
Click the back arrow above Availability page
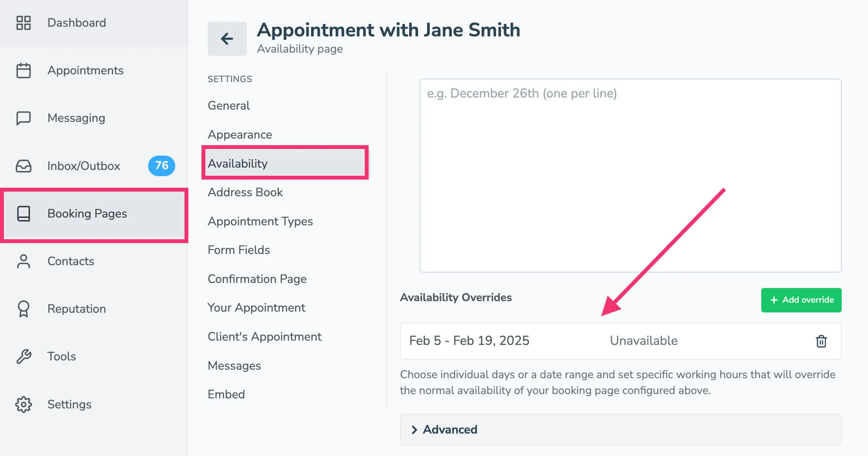(x=227, y=38)
